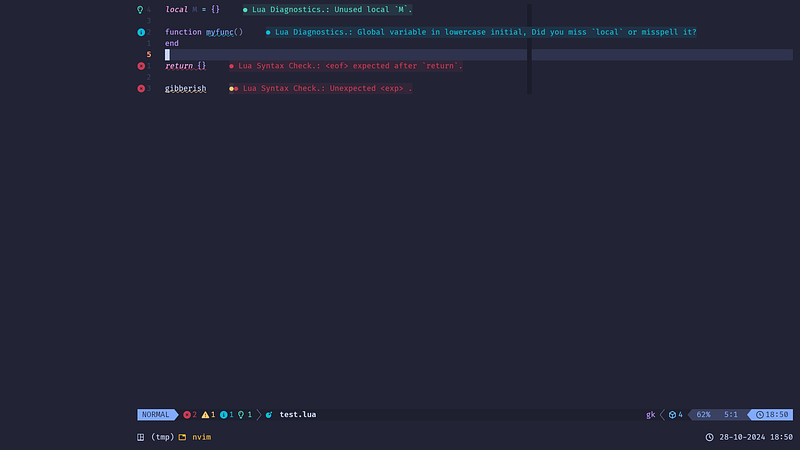This screenshot has width=800, height=450.
Task: Click the date text 28-10-2024 18:50
Action: point(756,437)
